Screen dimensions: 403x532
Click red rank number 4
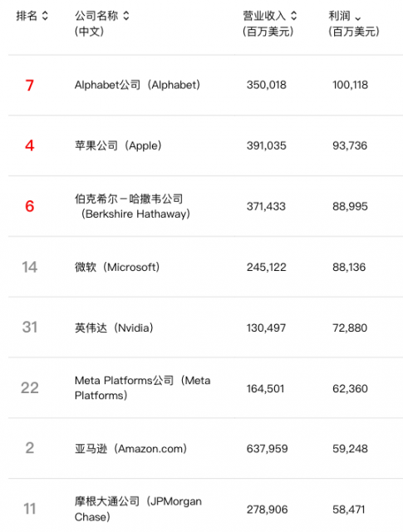(x=30, y=145)
